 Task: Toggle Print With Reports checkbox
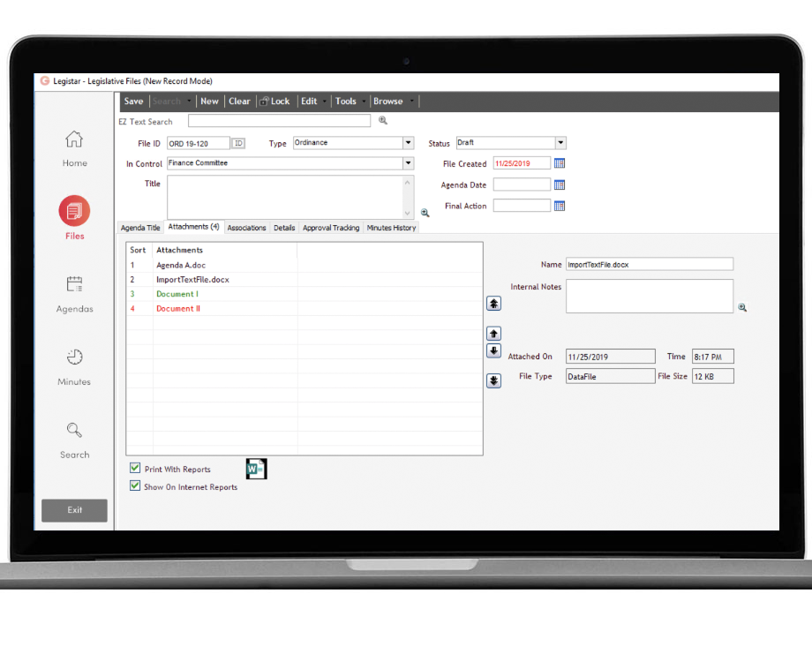tap(135, 469)
